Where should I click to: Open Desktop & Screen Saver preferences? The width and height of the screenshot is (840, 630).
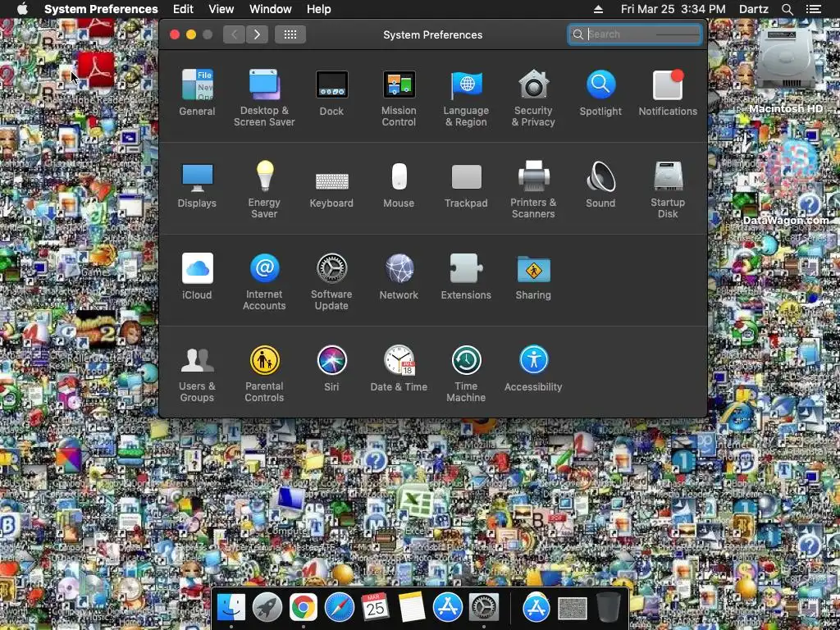tap(264, 98)
